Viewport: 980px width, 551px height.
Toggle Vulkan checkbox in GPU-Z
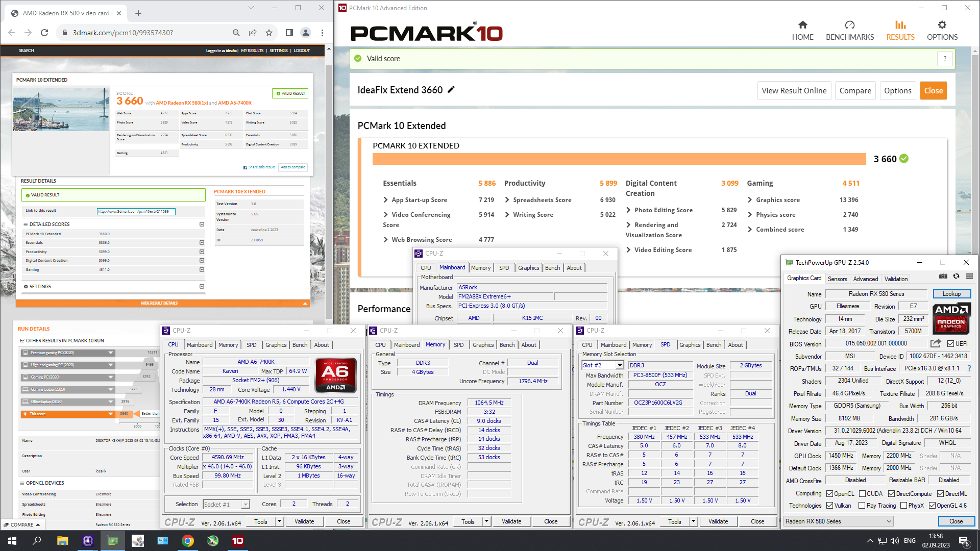[x=830, y=506]
